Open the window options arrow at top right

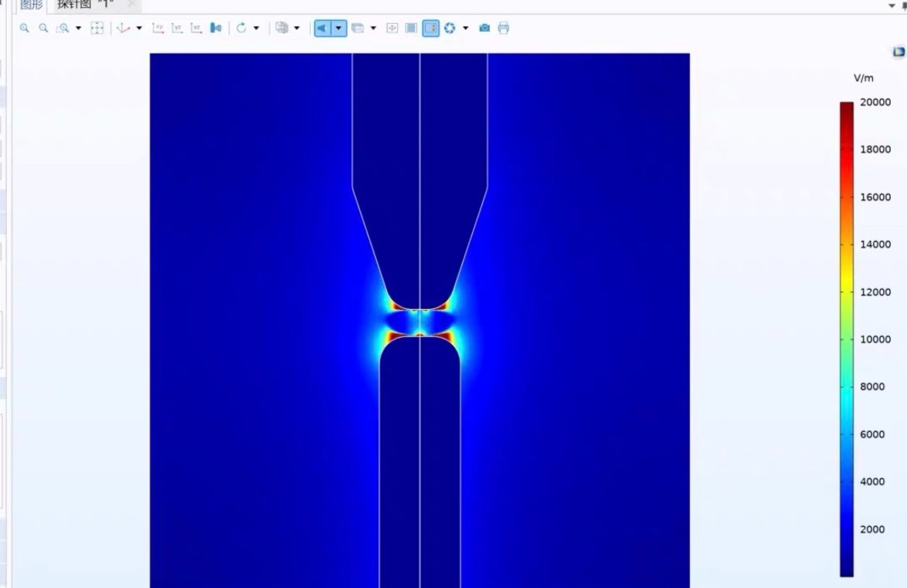coord(891,5)
